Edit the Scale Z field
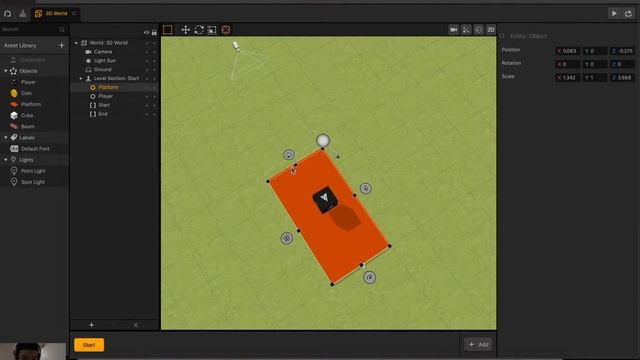 click(x=622, y=78)
